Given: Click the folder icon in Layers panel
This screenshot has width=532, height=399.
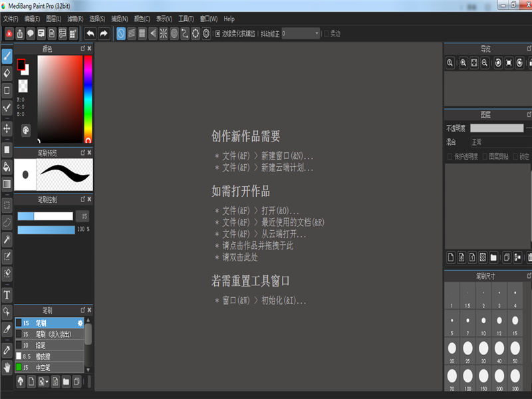Looking at the screenshot, I should tap(493, 257).
